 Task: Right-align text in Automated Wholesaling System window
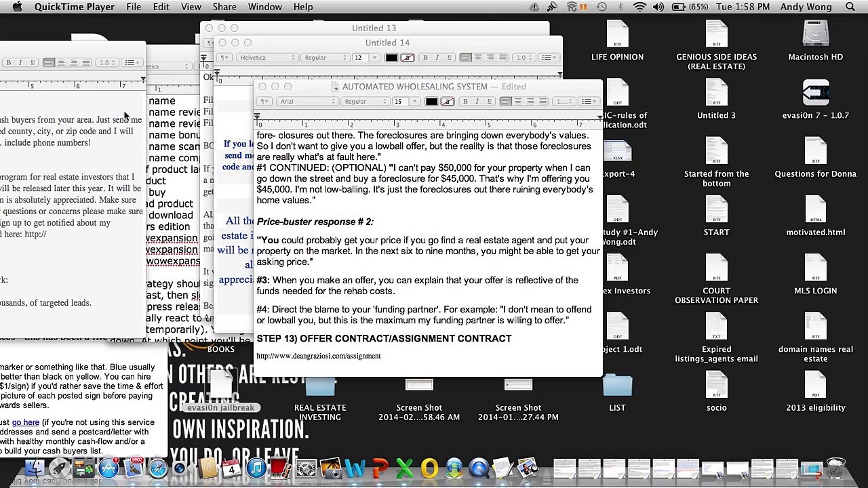[530, 102]
